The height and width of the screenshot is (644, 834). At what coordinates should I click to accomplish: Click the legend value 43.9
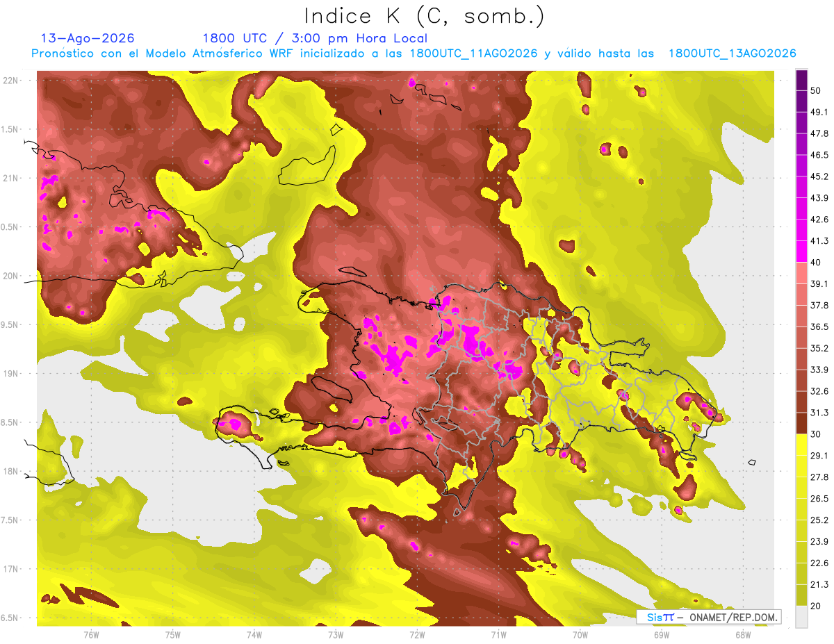pyautogui.click(x=819, y=198)
